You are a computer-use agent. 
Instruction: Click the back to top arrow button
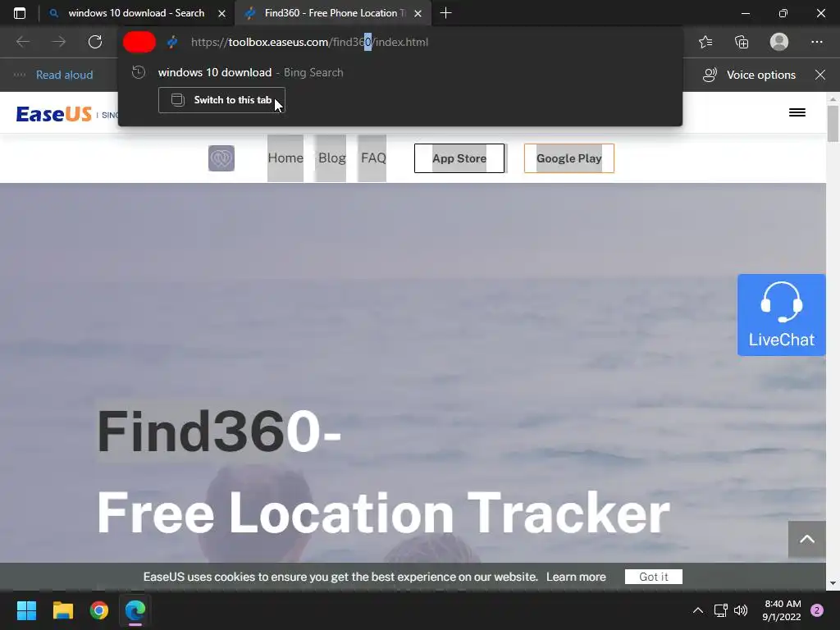coord(807,540)
